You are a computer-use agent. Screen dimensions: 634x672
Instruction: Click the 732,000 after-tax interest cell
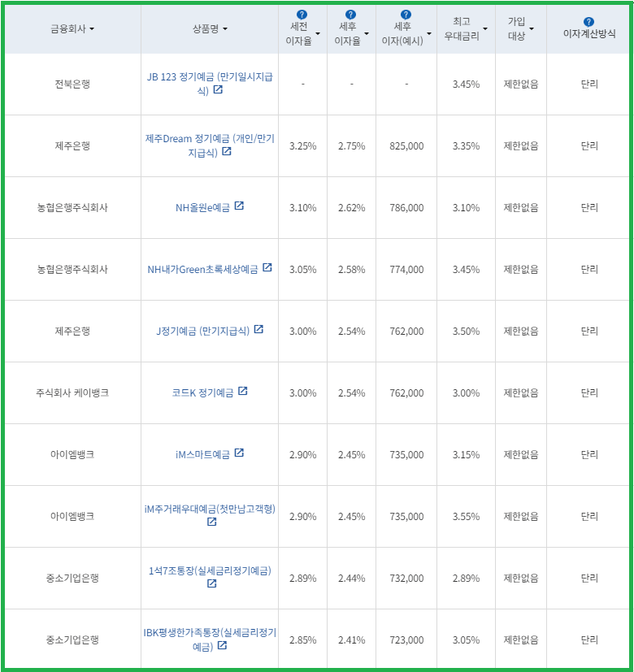pos(406,578)
